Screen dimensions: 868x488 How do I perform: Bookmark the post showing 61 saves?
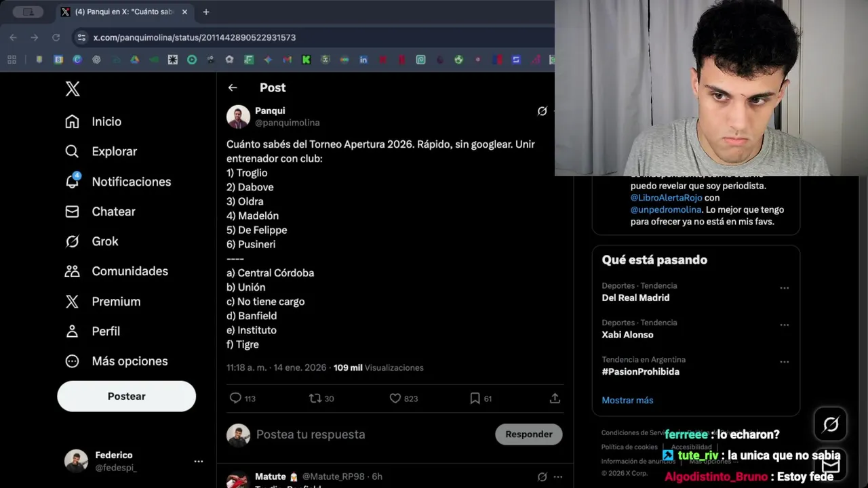tap(475, 399)
